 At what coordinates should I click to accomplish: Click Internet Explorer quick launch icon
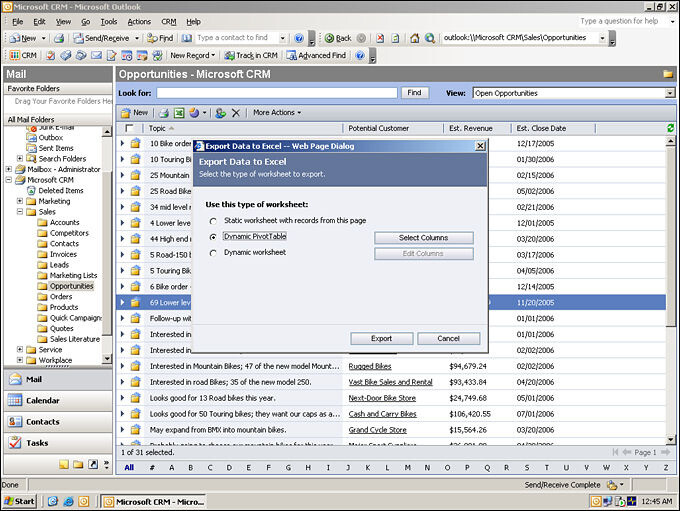[x=68, y=501]
